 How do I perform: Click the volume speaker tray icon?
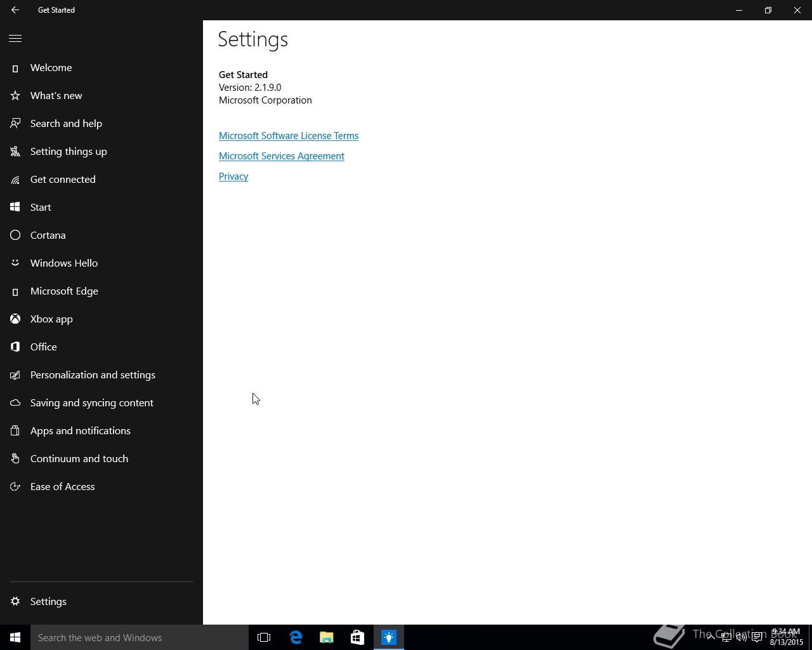tap(741, 637)
